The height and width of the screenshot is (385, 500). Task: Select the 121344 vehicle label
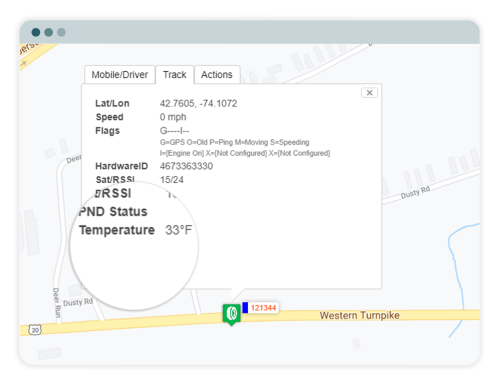point(263,308)
